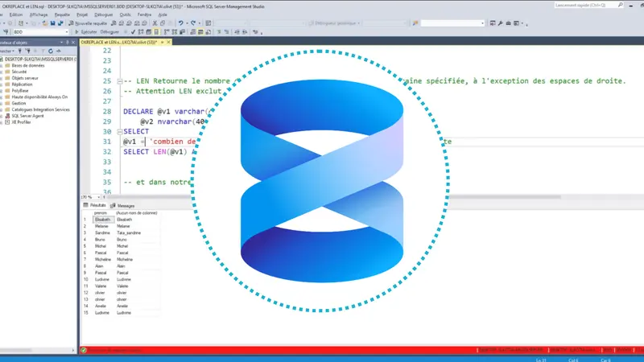Click the Déboguer toolbar button

(109, 32)
